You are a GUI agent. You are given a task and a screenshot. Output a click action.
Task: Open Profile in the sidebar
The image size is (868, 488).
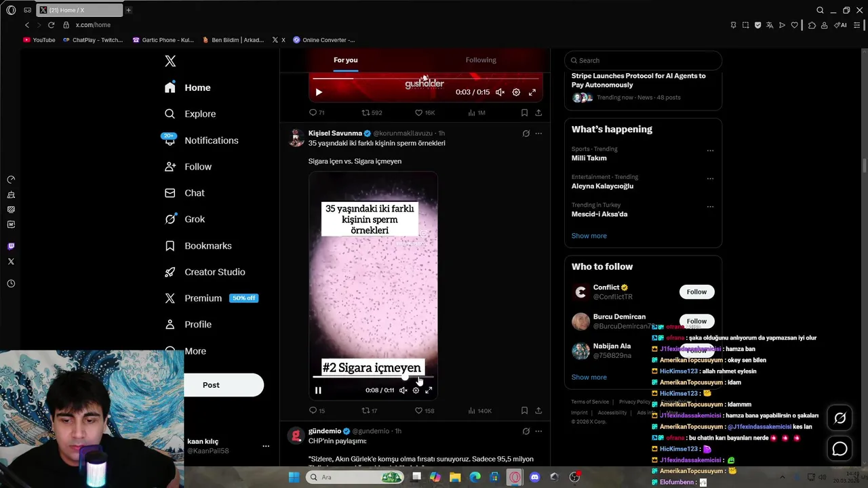point(188,325)
